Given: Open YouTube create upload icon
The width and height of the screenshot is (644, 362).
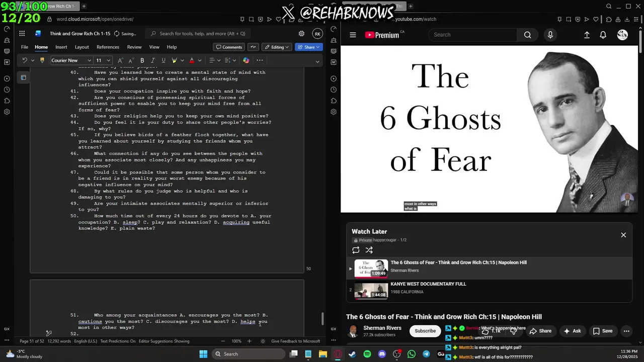Looking at the screenshot, I should click(587, 35).
